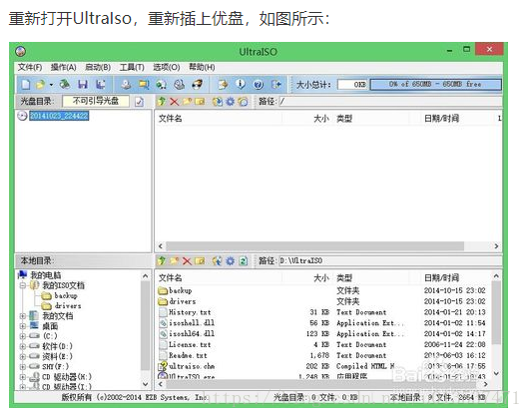Click red X Delete in local toolbar
This screenshot has width=532, height=418.
[187, 260]
